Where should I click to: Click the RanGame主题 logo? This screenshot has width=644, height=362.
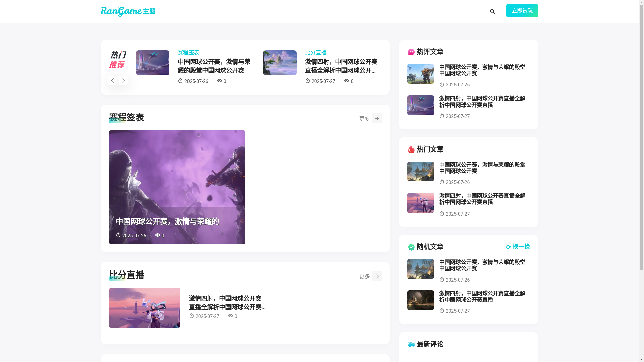pyautogui.click(x=128, y=11)
